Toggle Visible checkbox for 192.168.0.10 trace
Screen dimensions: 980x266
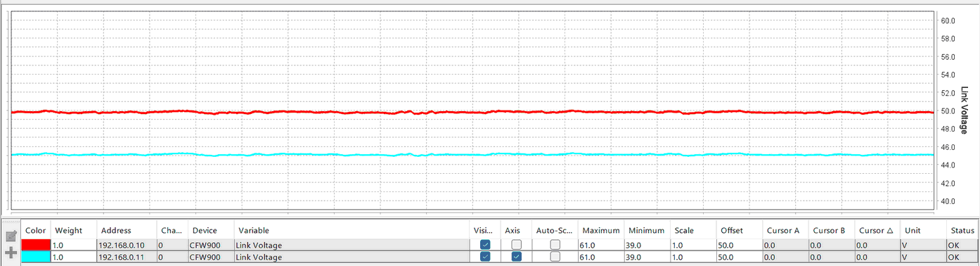pyautogui.click(x=485, y=245)
